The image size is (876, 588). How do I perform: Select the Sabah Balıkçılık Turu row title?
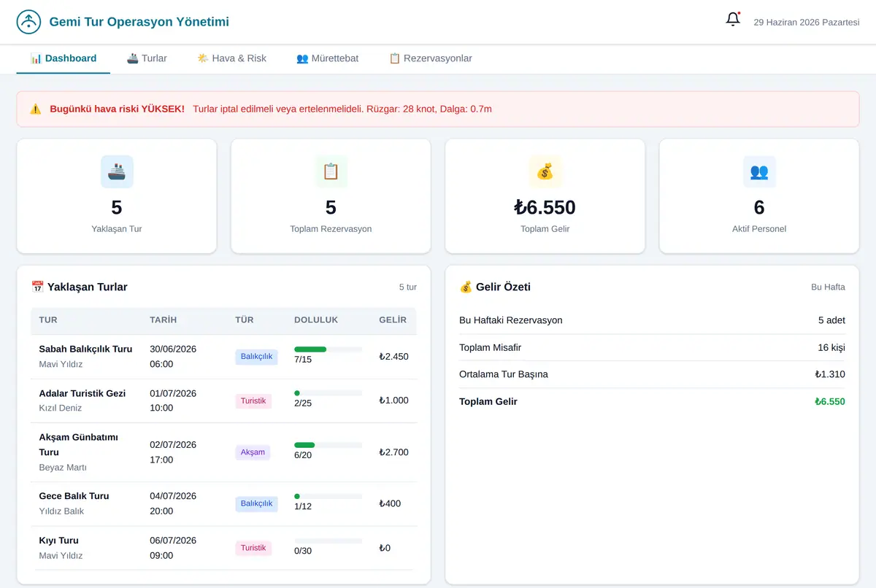(85, 349)
